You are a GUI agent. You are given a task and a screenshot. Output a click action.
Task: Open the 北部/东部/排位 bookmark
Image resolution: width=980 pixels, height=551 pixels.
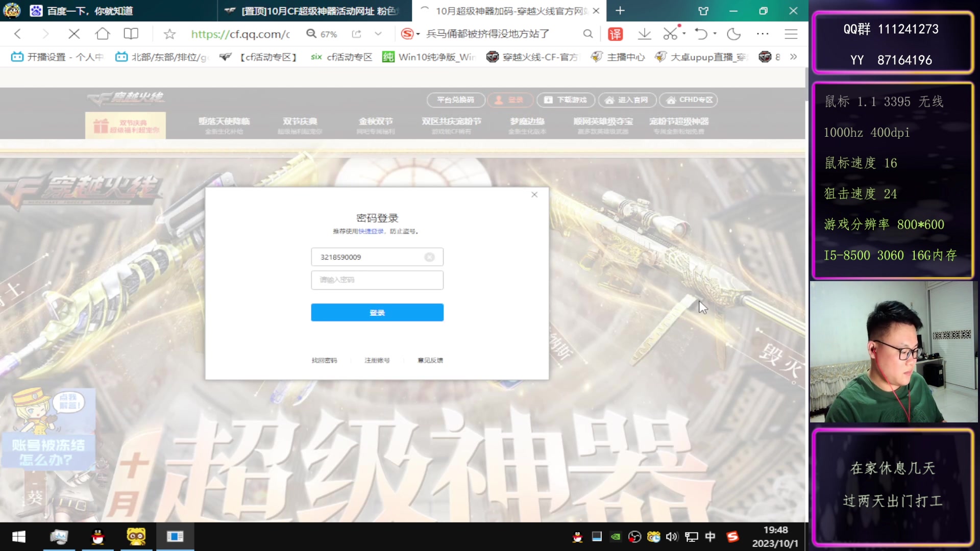pos(162,57)
